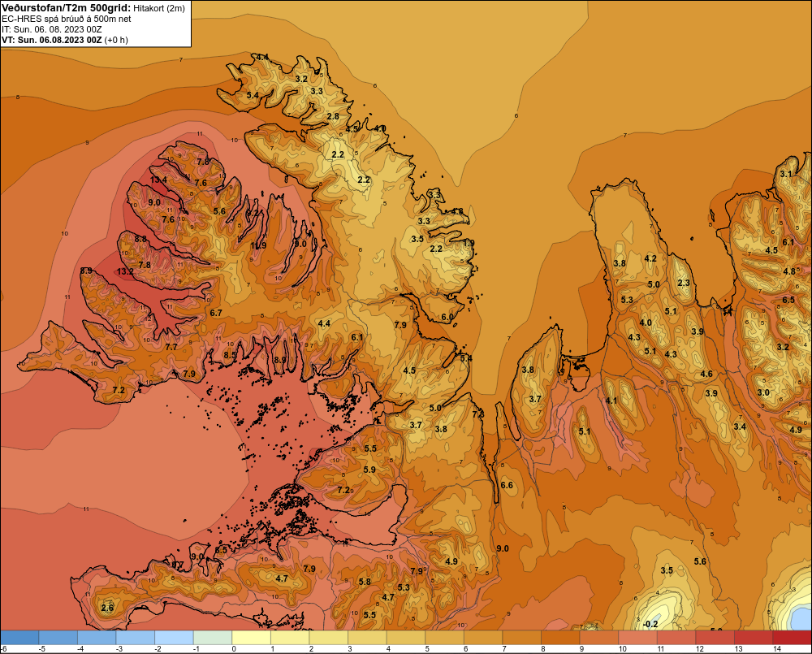Click the 7.3 temperature value on the coast
This screenshot has width=812, height=654.
click(478, 414)
